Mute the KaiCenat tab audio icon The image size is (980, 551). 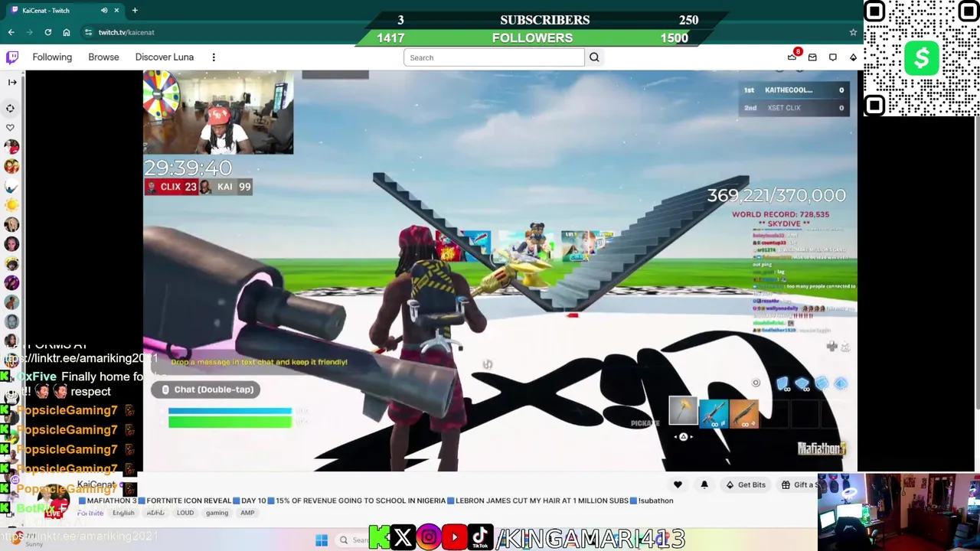tap(104, 11)
